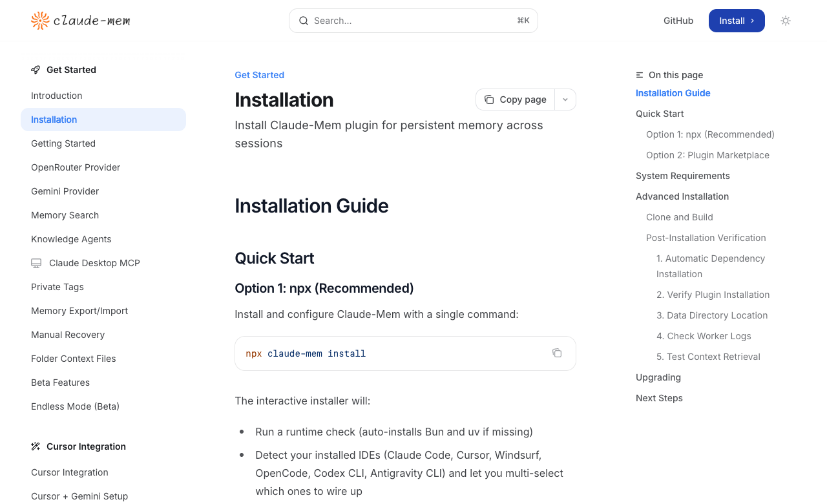
Task: Focus the Search documentation field
Action: (413, 21)
